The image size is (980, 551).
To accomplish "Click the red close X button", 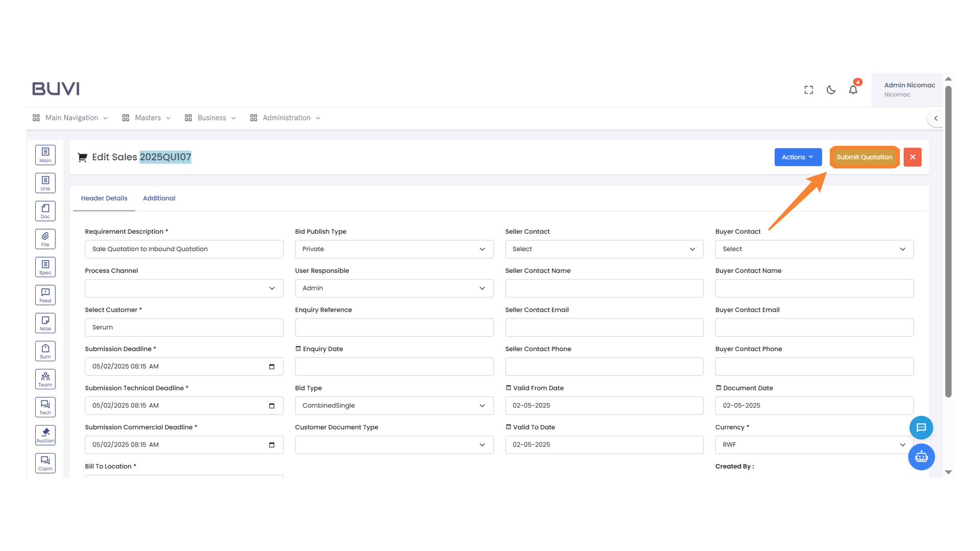I will tap(912, 157).
